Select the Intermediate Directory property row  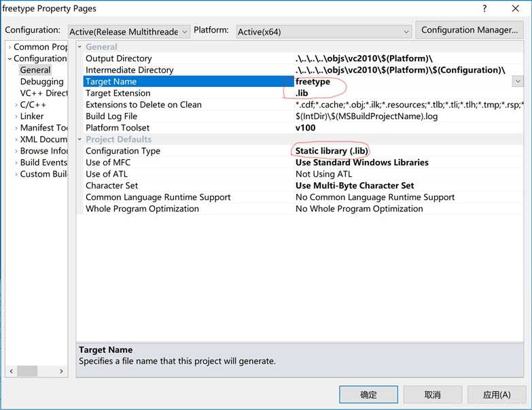point(302,70)
